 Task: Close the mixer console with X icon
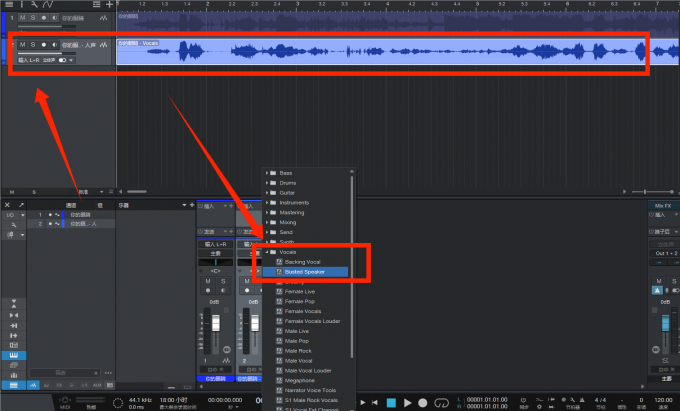pos(7,205)
